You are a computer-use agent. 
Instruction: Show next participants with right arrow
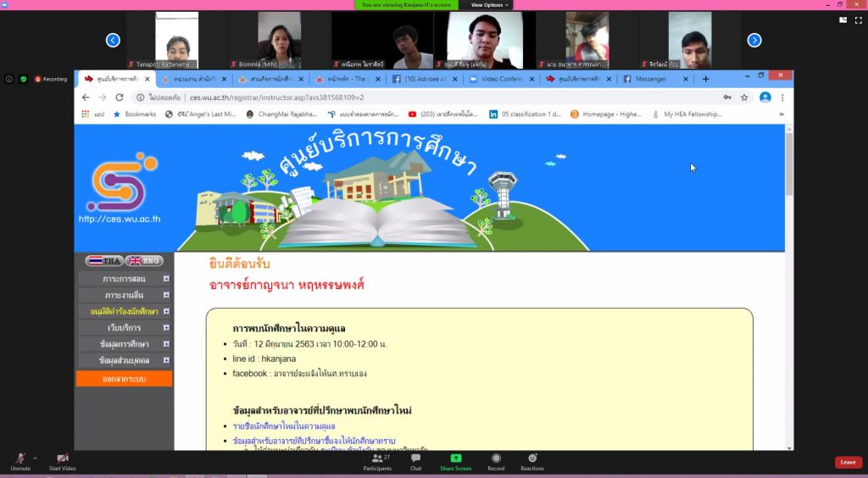pyautogui.click(x=754, y=40)
